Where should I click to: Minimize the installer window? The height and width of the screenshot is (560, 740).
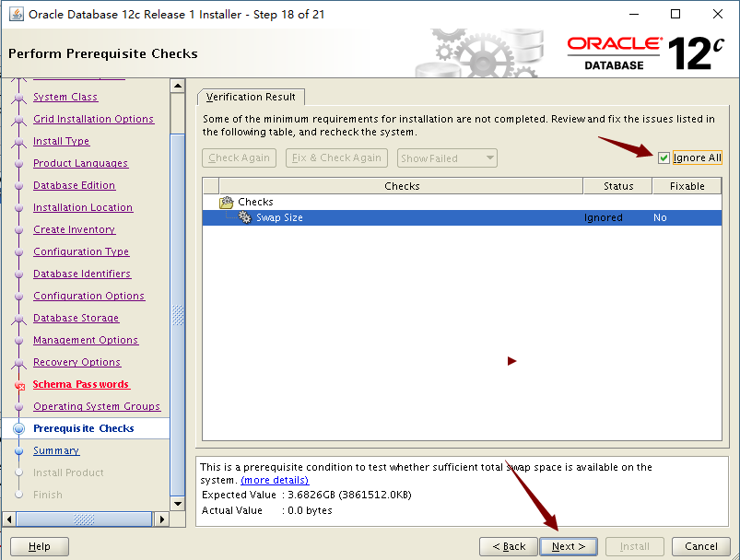click(x=634, y=14)
